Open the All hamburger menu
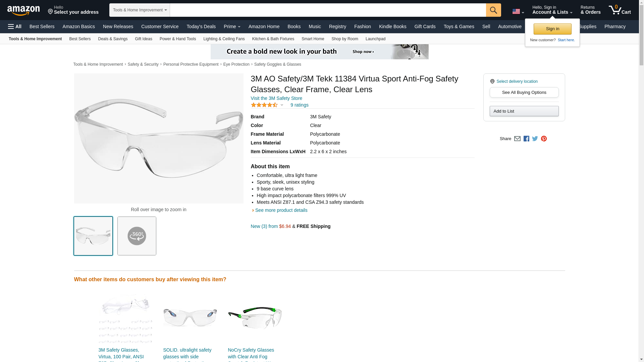This screenshot has width=644, height=362. coord(15,26)
